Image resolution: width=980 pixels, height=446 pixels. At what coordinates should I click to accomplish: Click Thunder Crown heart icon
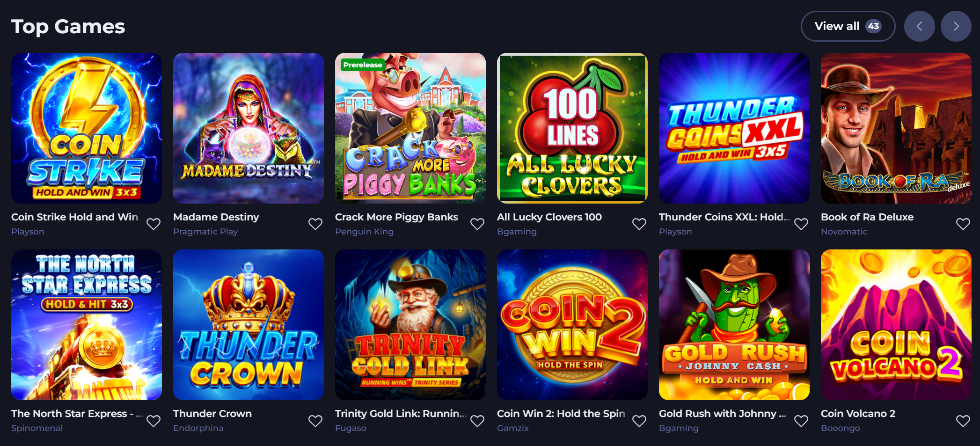(315, 421)
